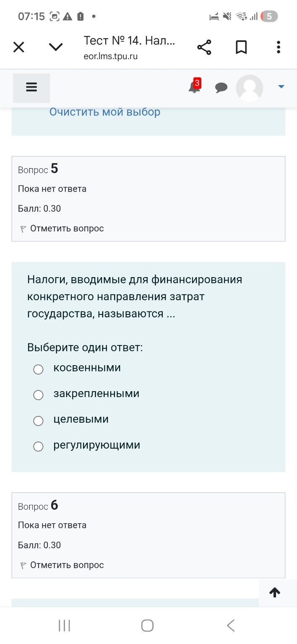
Task: Switch to recent apps in the navigation bar
Action: click(64, 625)
